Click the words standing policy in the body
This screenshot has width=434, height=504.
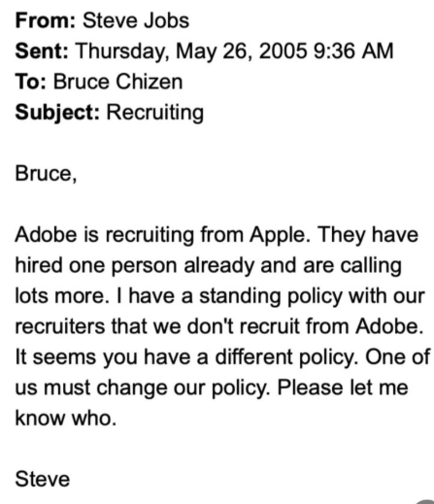(271, 296)
